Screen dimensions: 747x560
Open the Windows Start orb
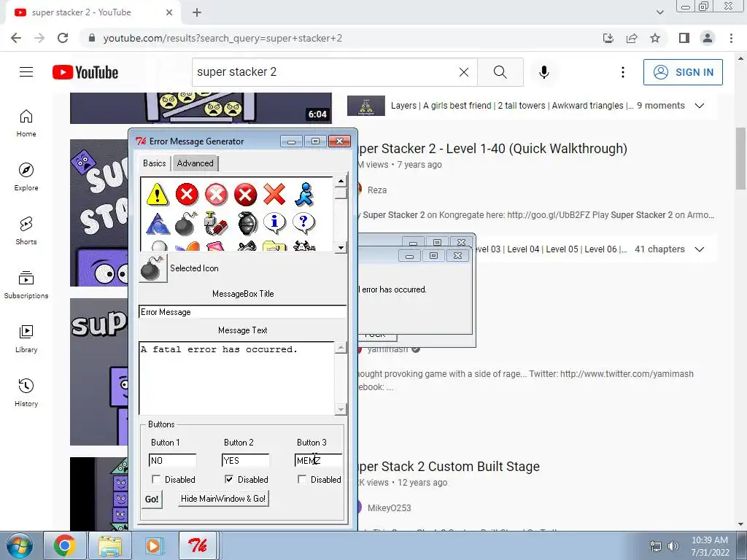point(20,545)
